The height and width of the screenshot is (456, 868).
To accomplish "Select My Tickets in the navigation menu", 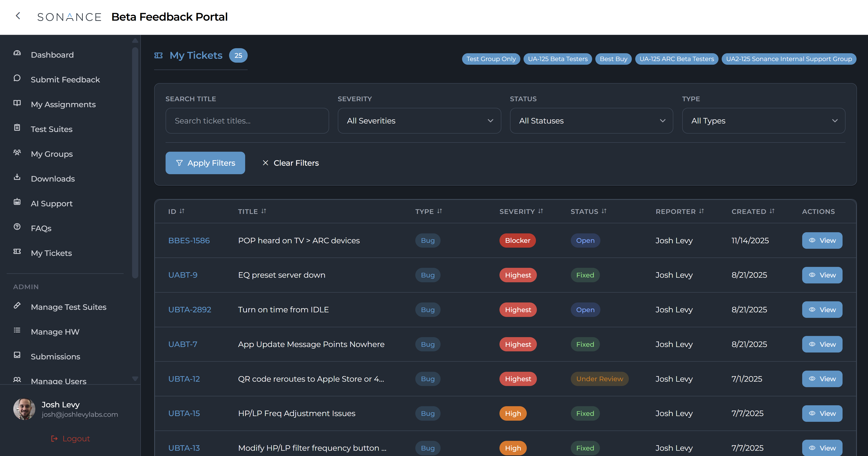I will point(51,253).
